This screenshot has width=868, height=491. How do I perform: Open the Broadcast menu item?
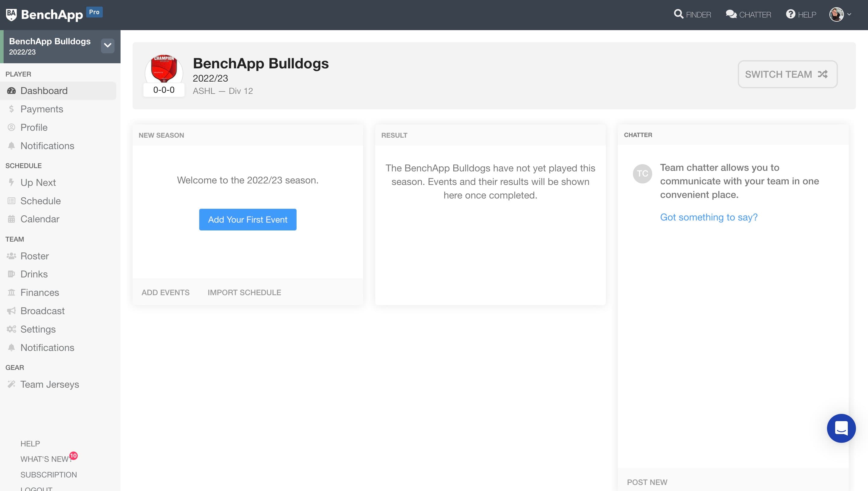click(42, 311)
